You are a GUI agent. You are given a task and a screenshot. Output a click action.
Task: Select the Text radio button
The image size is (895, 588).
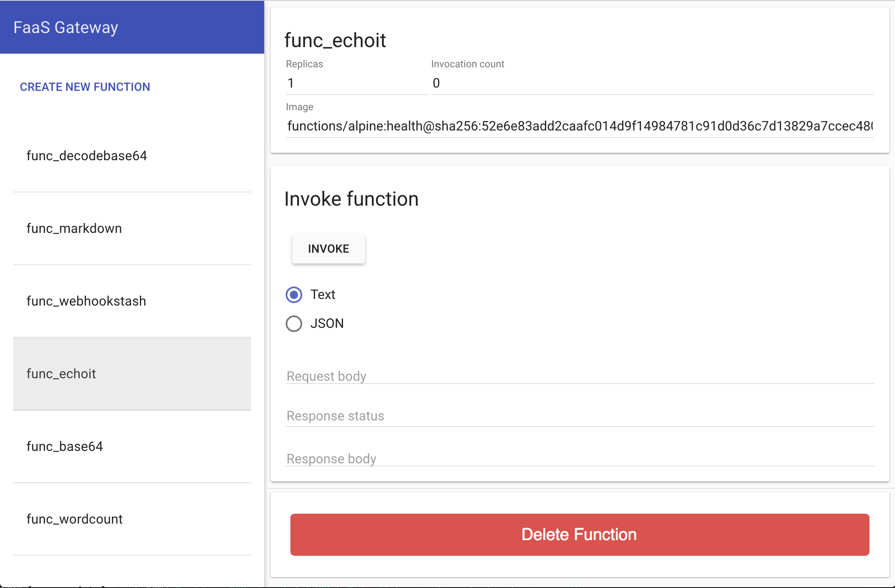pyautogui.click(x=294, y=295)
